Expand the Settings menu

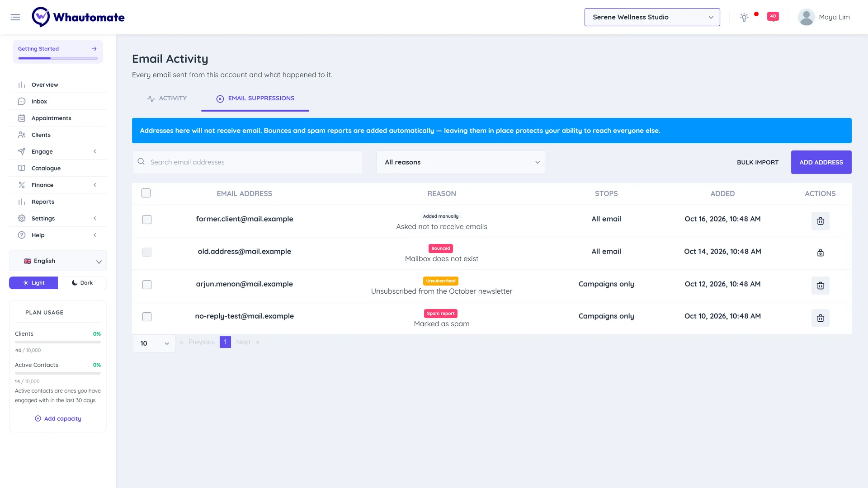pyautogui.click(x=58, y=218)
